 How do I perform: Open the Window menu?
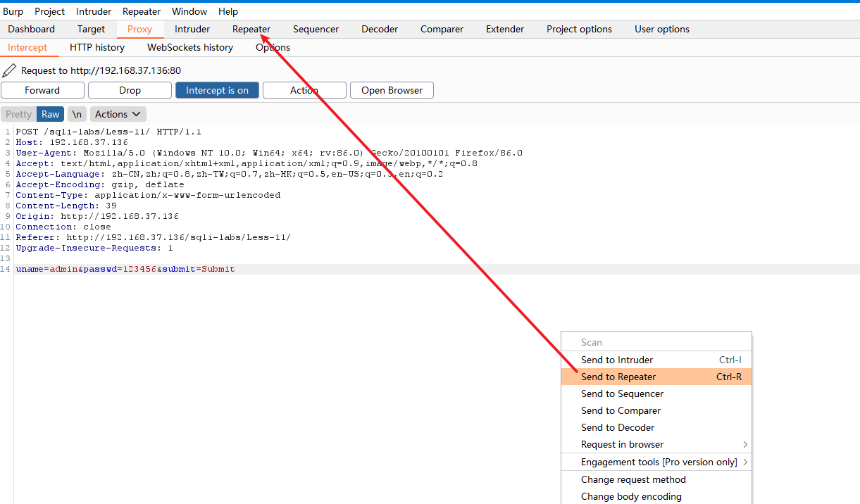pyautogui.click(x=189, y=11)
